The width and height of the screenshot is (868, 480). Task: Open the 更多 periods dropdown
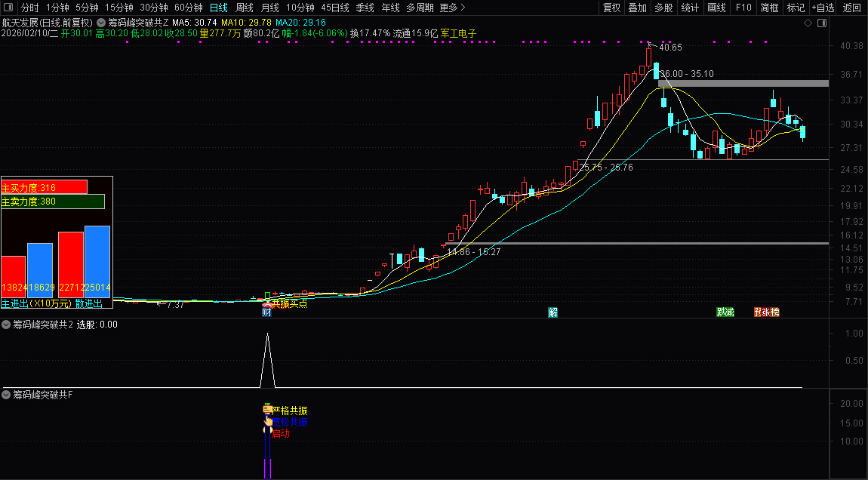click(452, 8)
